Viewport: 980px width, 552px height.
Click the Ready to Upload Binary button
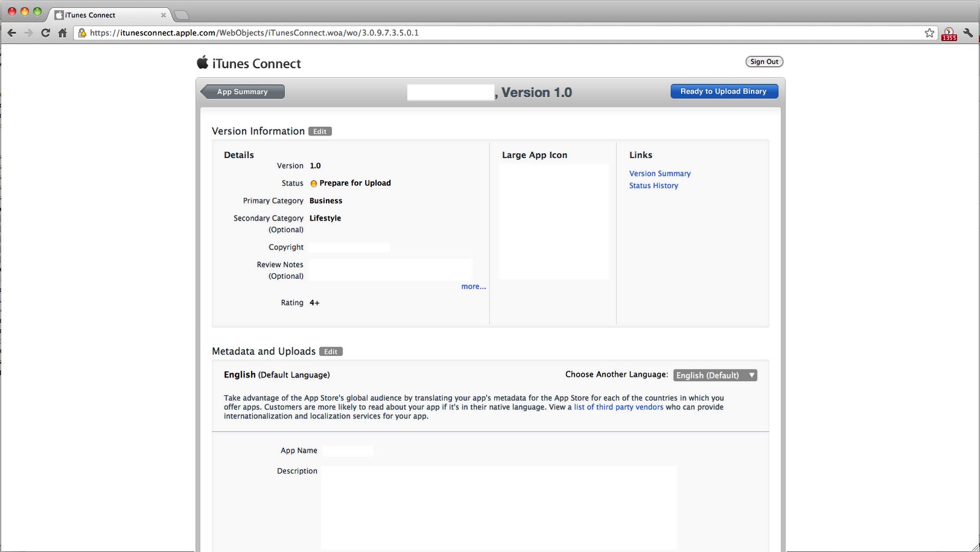pyautogui.click(x=724, y=91)
